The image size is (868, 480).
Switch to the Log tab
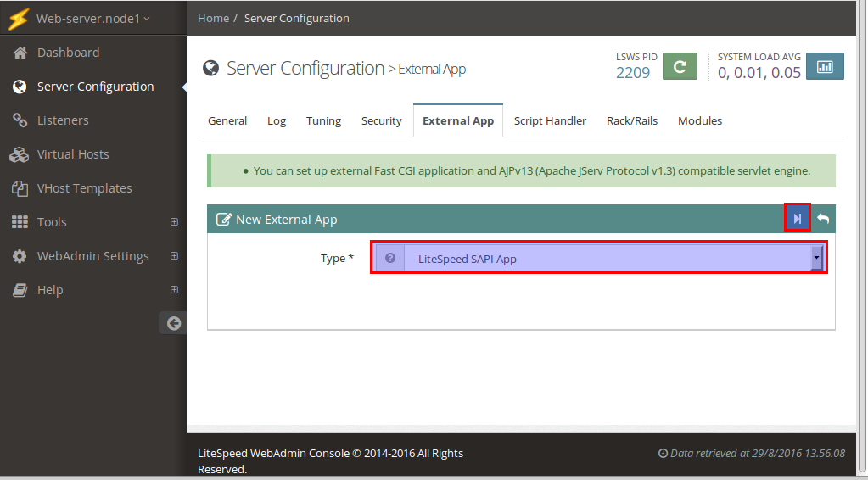tap(277, 121)
